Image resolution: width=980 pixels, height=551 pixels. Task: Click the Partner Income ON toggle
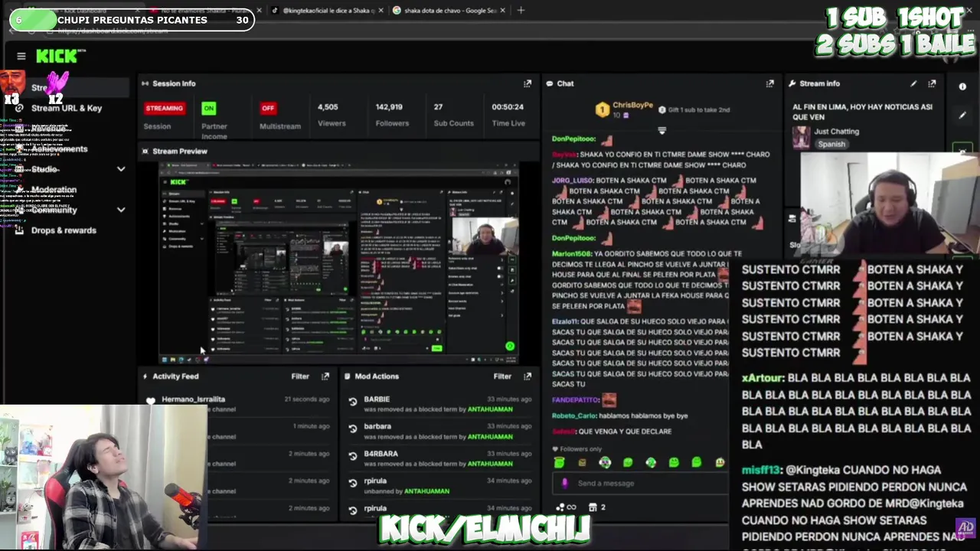click(208, 108)
